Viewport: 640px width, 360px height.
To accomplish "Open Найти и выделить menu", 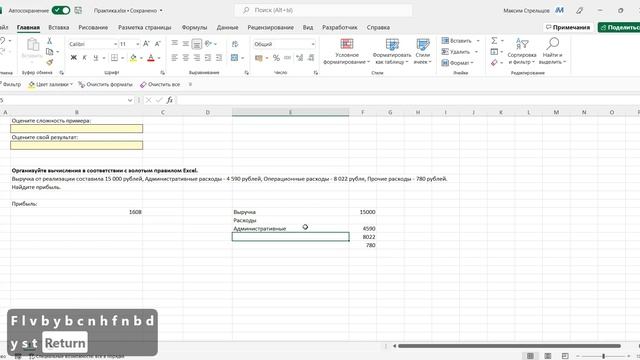I will point(552,51).
